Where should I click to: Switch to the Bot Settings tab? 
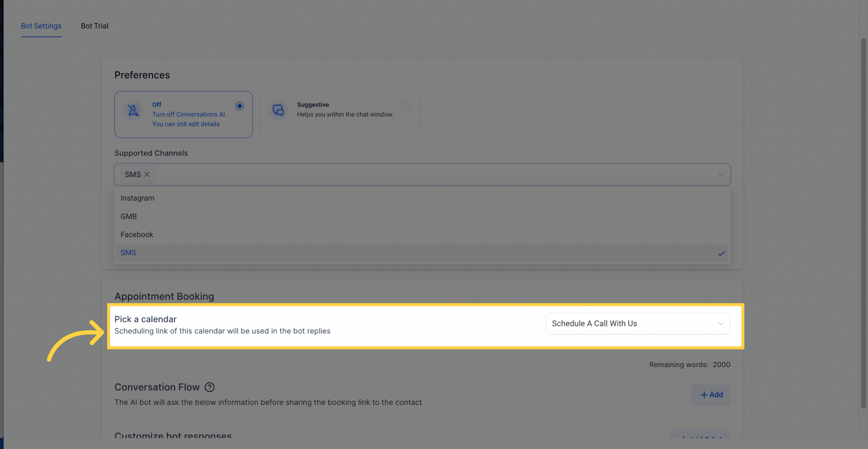(x=41, y=25)
